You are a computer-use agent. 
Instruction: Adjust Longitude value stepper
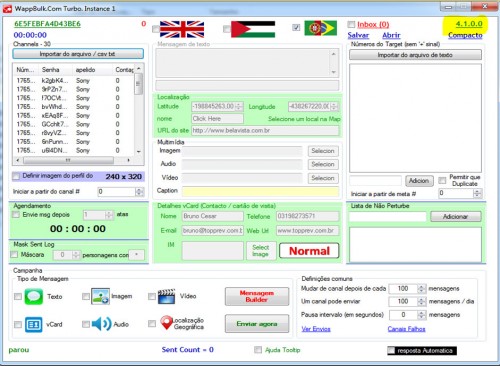(x=334, y=107)
